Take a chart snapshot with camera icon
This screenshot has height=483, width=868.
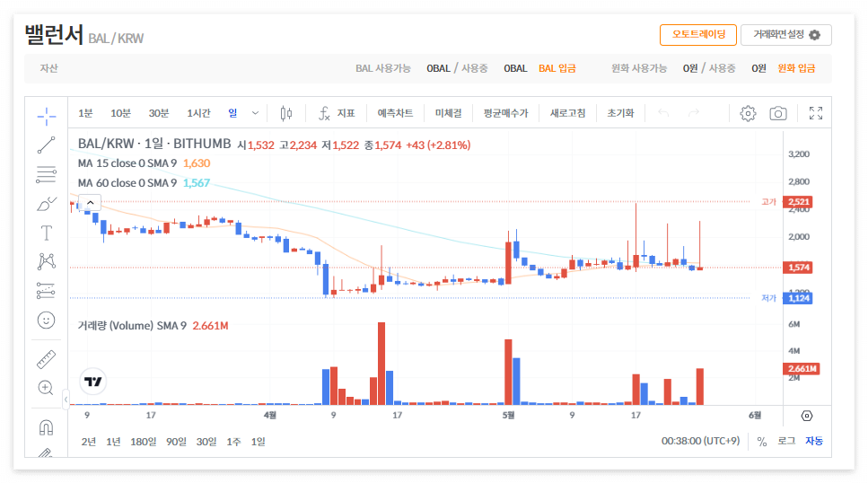pos(777,113)
